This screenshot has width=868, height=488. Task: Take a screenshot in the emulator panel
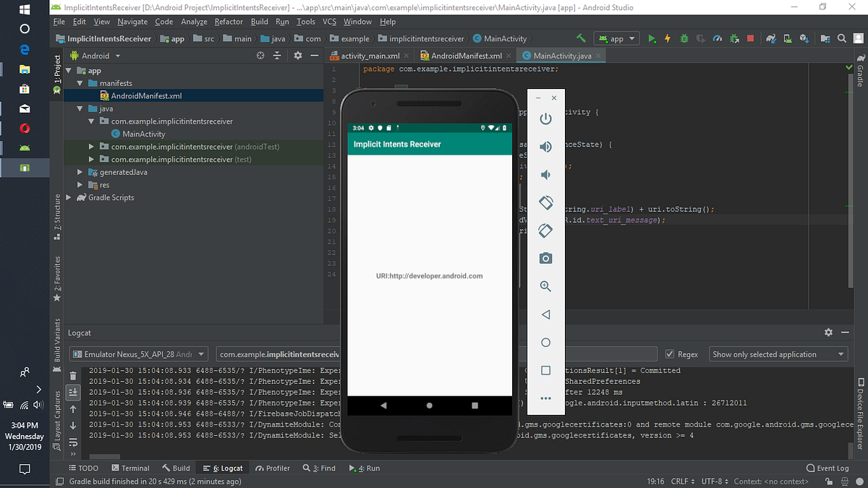pyautogui.click(x=545, y=258)
